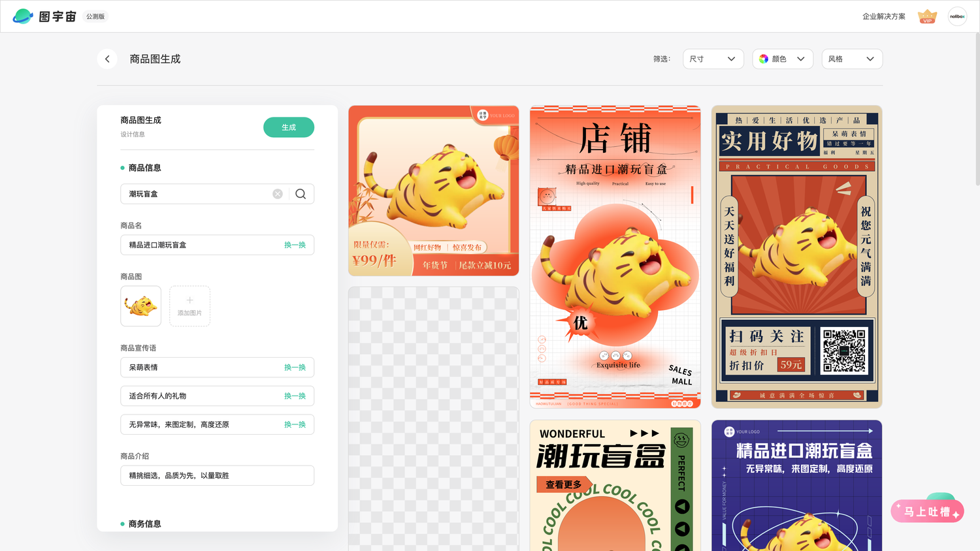
Task: Click the 设计信息 subtitle text
Action: pyautogui.click(x=133, y=134)
